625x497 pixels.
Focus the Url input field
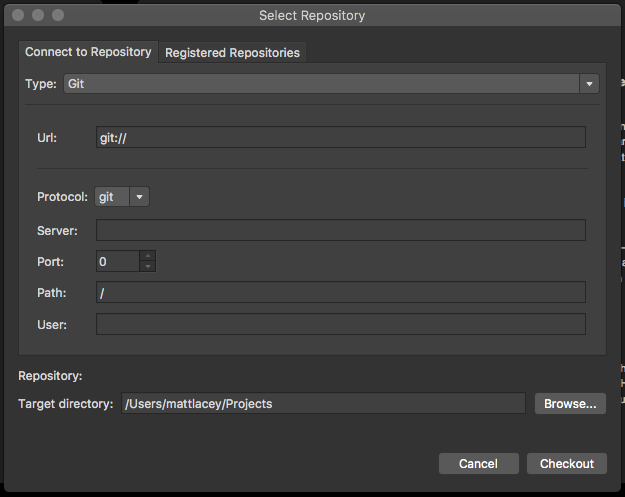(x=341, y=138)
